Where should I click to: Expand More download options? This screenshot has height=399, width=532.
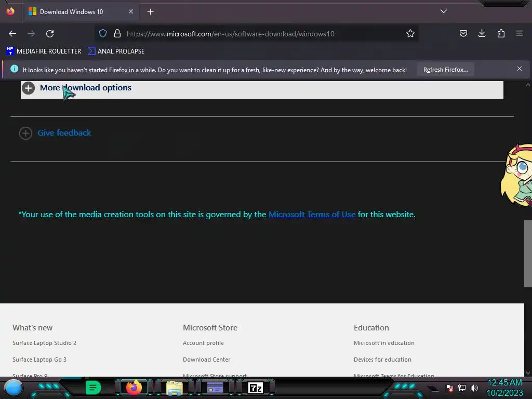pyautogui.click(x=262, y=89)
